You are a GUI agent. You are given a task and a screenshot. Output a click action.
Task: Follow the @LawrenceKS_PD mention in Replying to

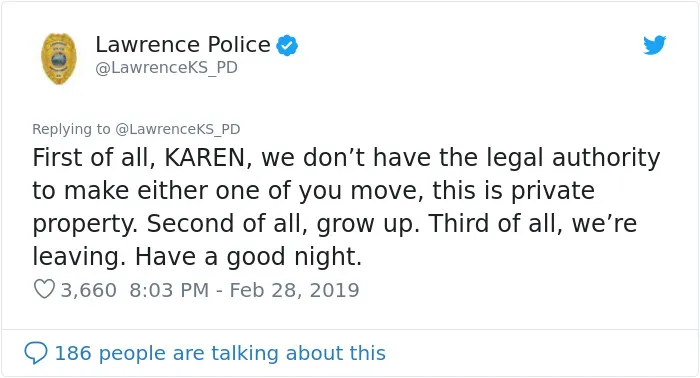(x=178, y=129)
